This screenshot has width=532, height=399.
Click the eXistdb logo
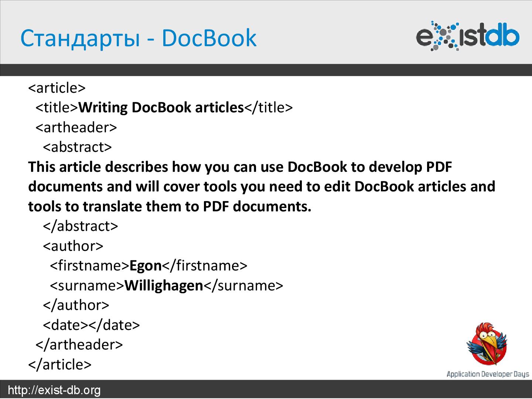pyautogui.click(x=468, y=36)
